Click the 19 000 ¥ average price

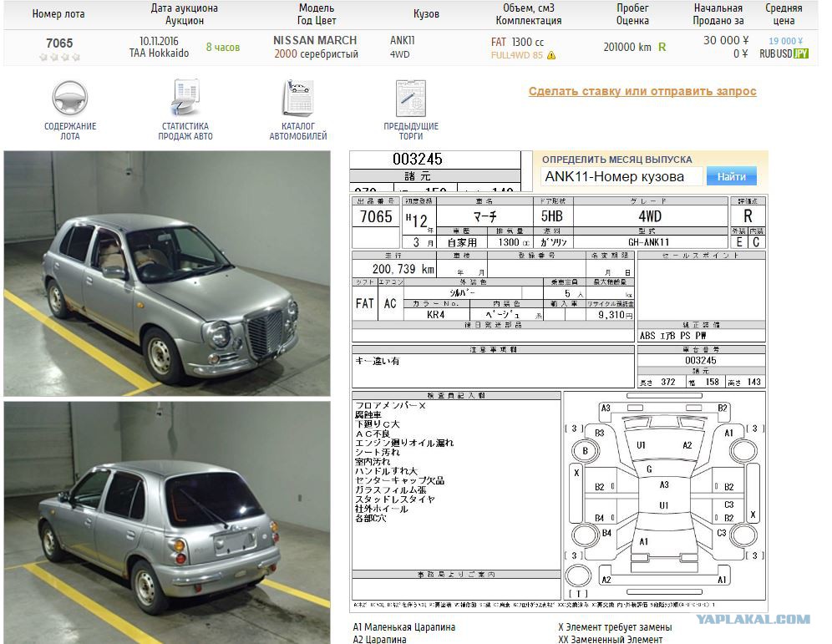pyautogui.click(x=785, y=41)
